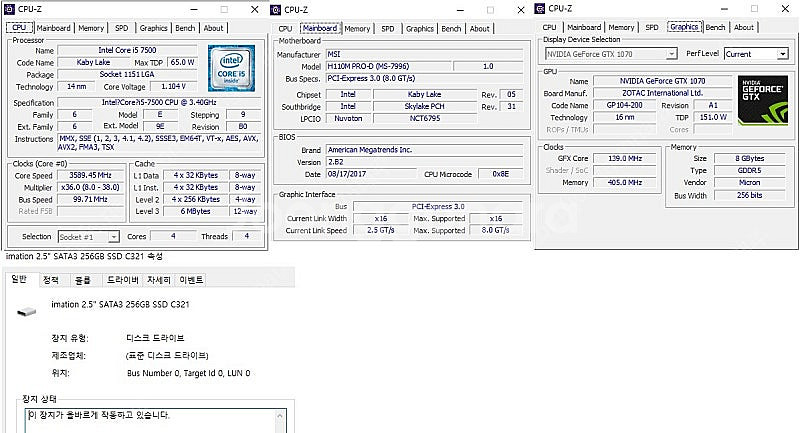Open About tab in Mainboard window
800x433 pixels.
click(x=480, y=29)
